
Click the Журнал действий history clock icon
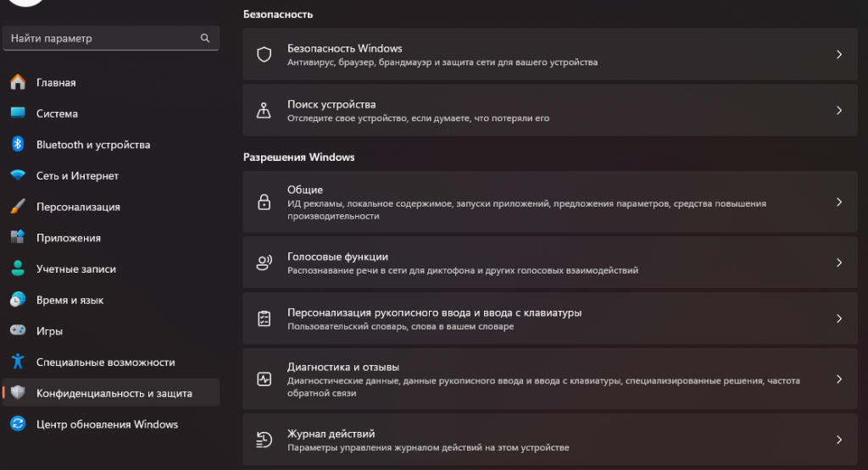click(264, 440)
